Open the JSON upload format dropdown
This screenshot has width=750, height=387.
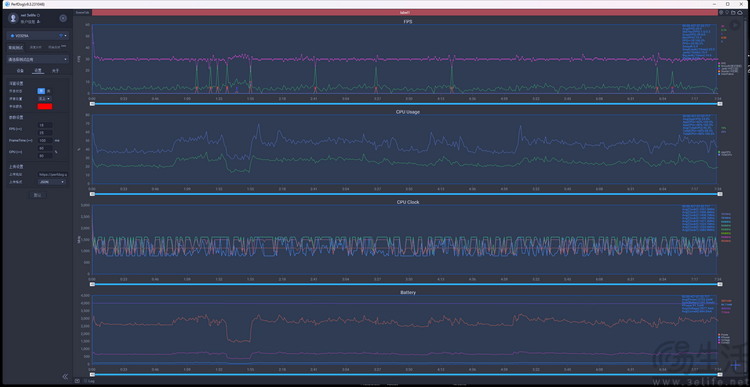click(x=52, y=182)
